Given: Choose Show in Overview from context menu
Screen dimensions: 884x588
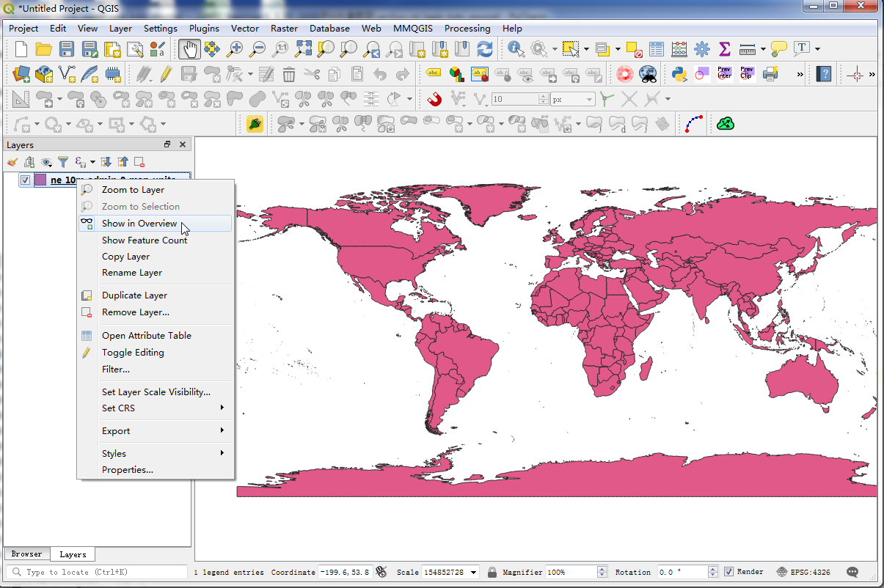Looking at the screenshot, I should 156,223.
